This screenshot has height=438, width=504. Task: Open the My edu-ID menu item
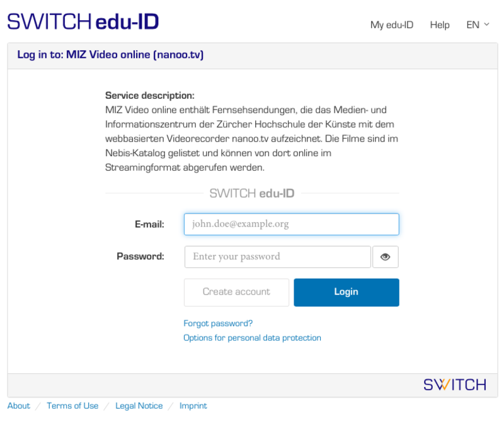point(391,25)
